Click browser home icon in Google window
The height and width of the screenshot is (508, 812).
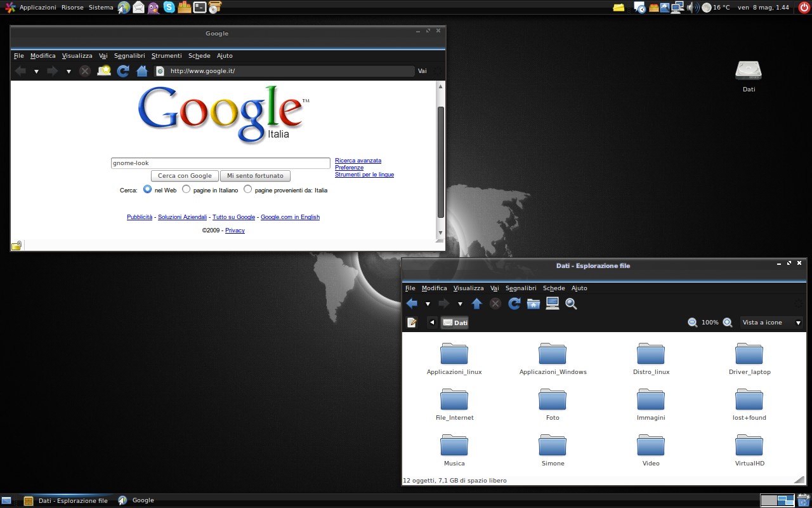pos(142,71)
